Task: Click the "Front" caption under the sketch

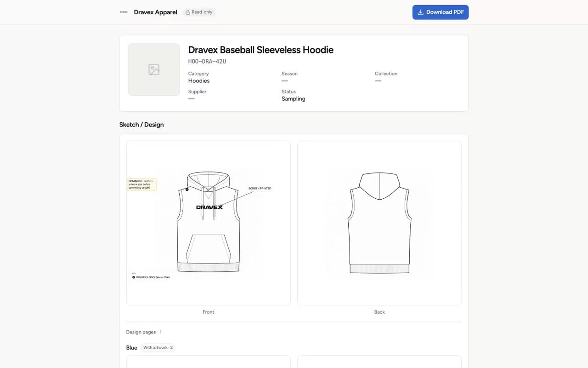Action: (x=209, y=312)
